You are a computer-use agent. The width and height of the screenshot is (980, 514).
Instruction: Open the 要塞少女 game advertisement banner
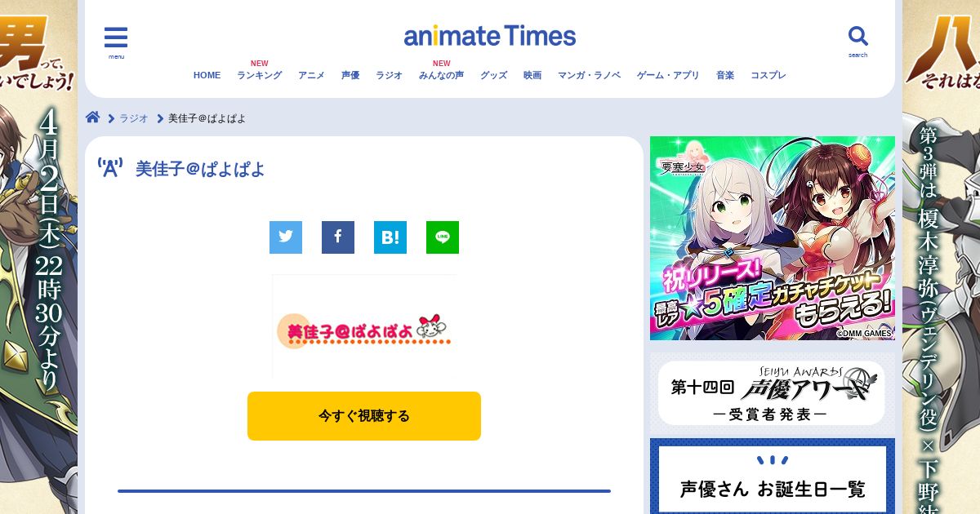pyautogui.click(x=773, y=238)
